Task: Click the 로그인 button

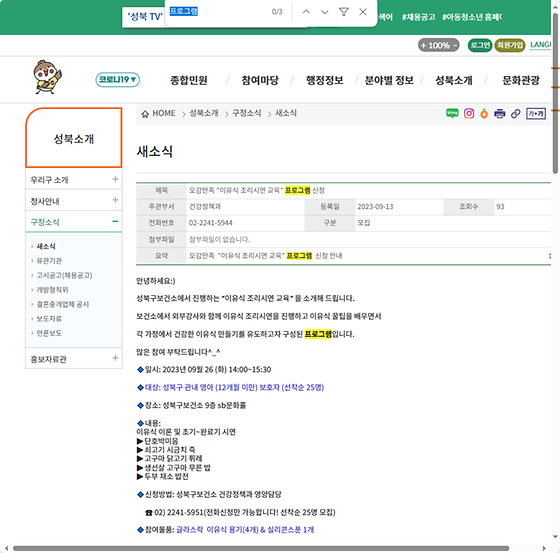Action: tap(480, 45)
